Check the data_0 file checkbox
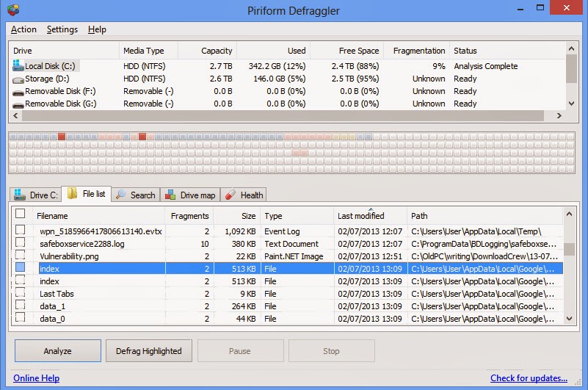This screenshot has width=588, height=390. 21,317
